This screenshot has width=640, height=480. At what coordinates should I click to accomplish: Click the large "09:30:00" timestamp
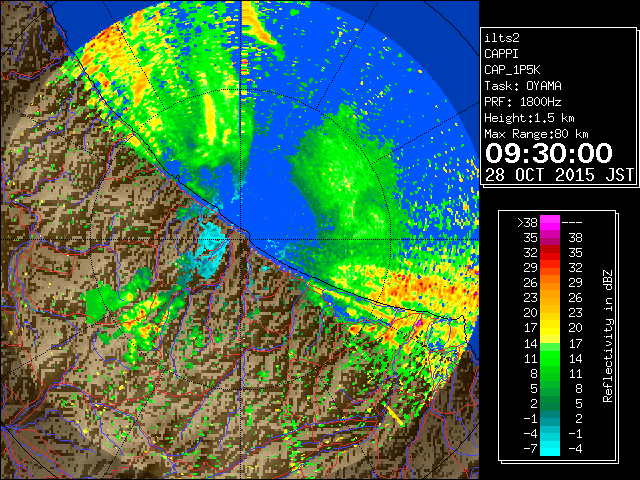(x=549, y=153)
